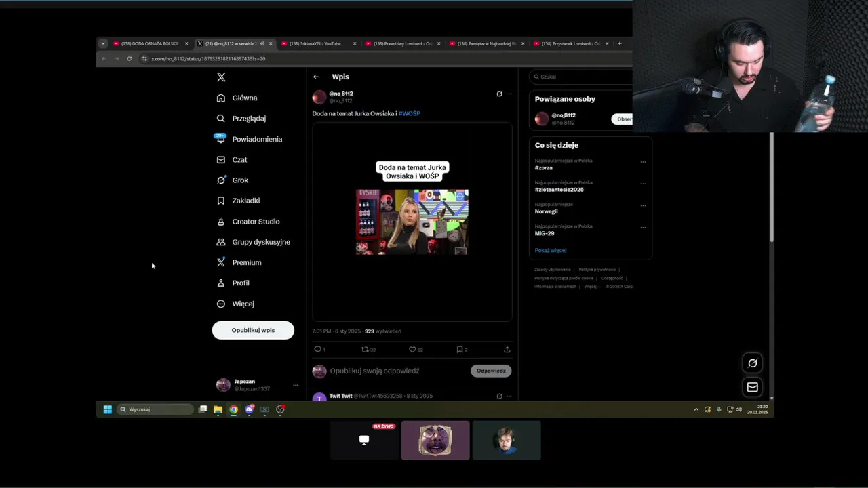Open a new browser tab with plus

tap(619, 43)
